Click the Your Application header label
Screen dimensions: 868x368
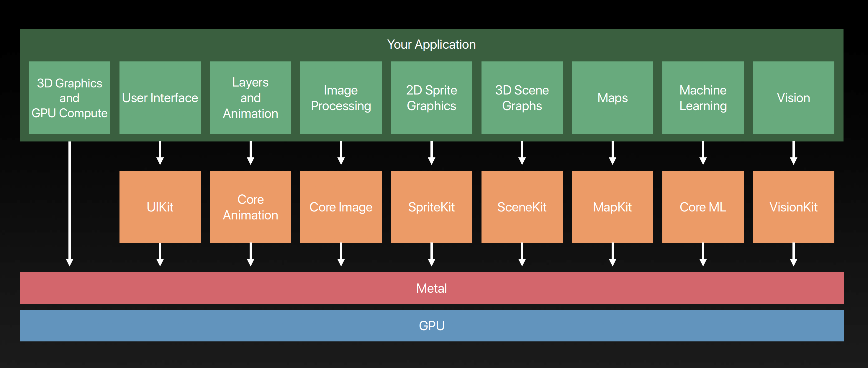pos(431,45)
